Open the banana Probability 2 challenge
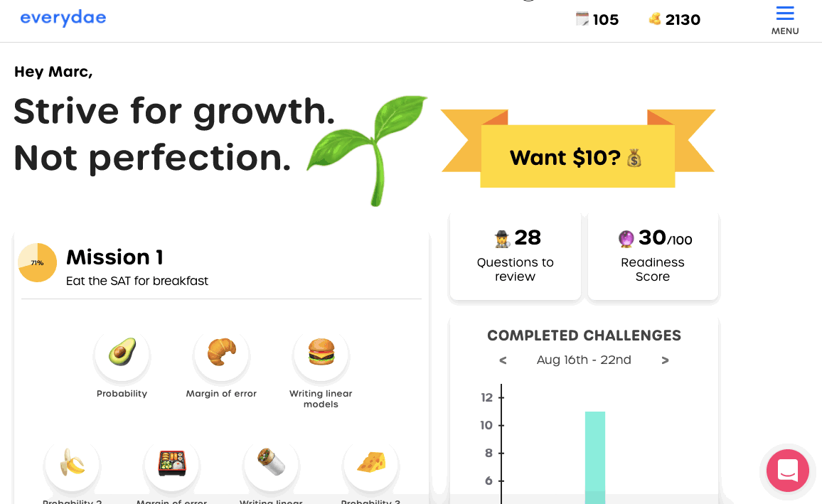 tap(72, 464)
